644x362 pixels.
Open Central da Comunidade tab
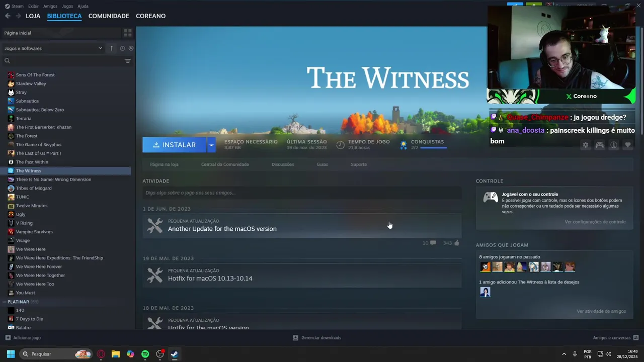(225, 164)
